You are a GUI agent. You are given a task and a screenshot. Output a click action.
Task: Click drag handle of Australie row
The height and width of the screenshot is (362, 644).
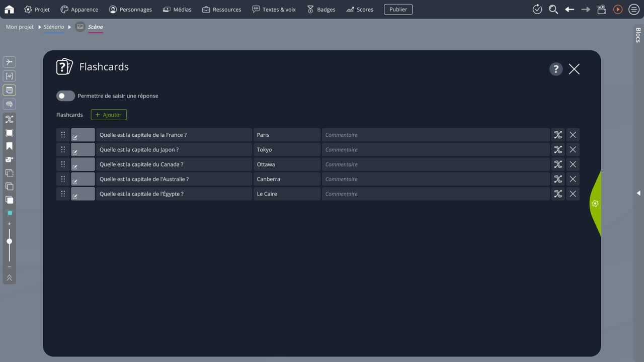click(x=63, y=179)
